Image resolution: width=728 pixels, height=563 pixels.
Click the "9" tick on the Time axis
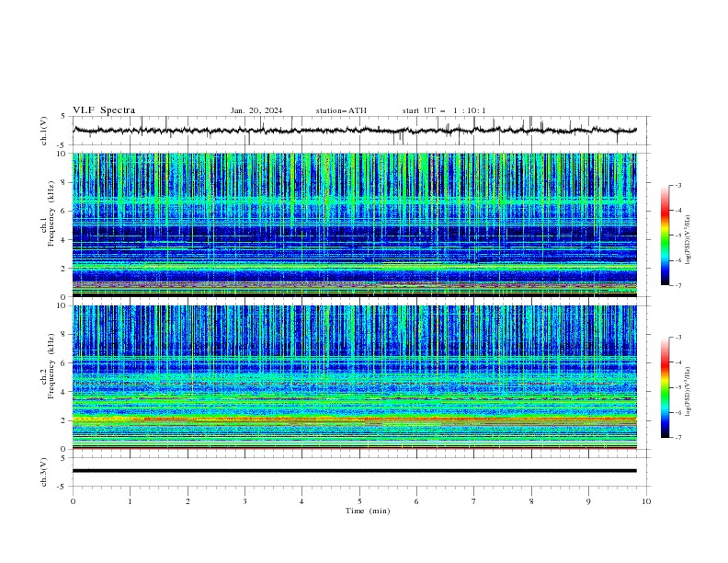pyautogui.click(x=588, y=501)
